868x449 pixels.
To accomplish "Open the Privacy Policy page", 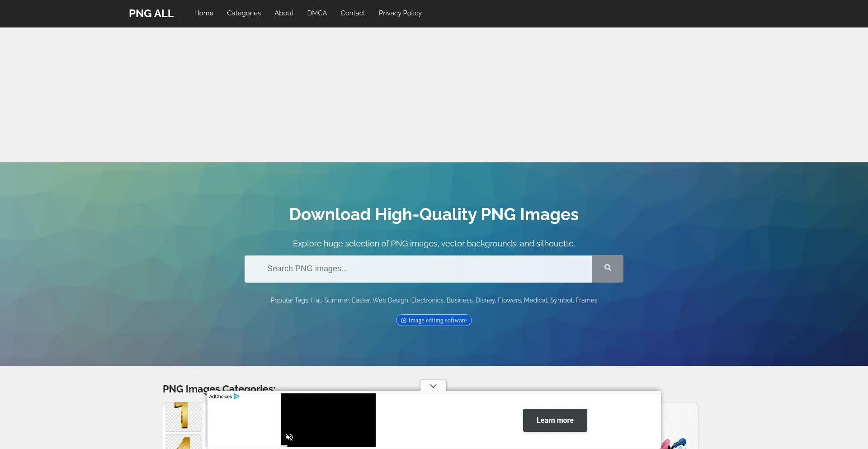I will click(400, 13).
